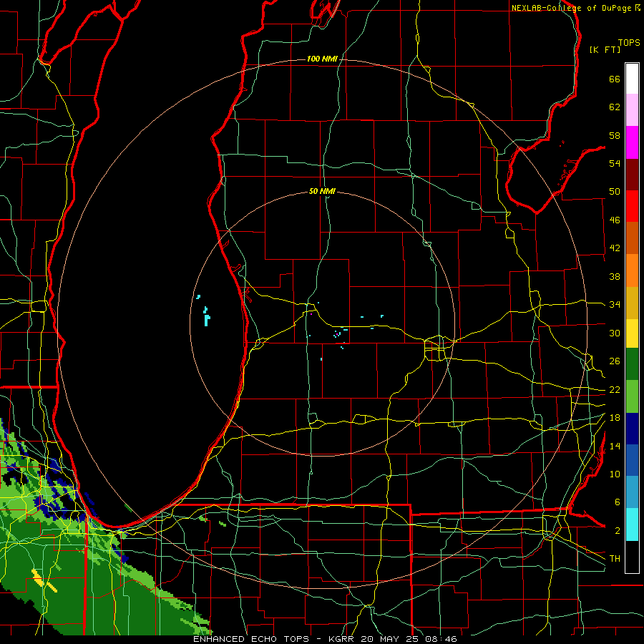Click the legend value '10'
Viewport: 644px width, 644px height.
[x=615, y=474]
